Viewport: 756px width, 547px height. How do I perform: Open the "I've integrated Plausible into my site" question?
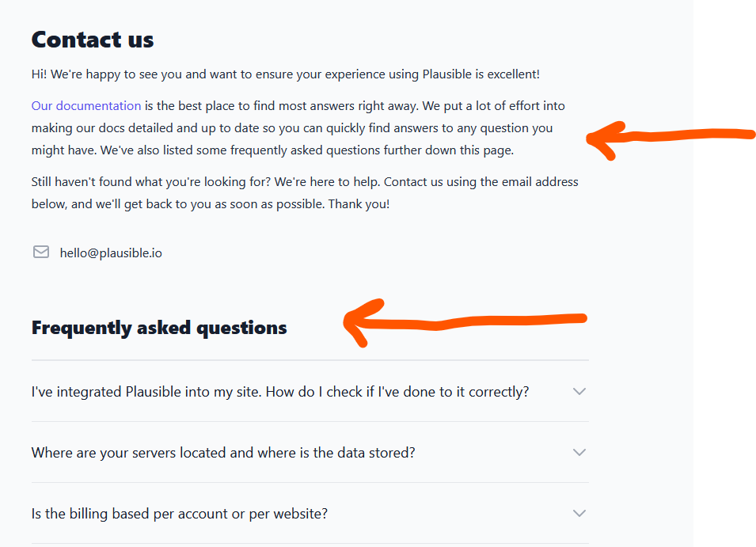280,392
